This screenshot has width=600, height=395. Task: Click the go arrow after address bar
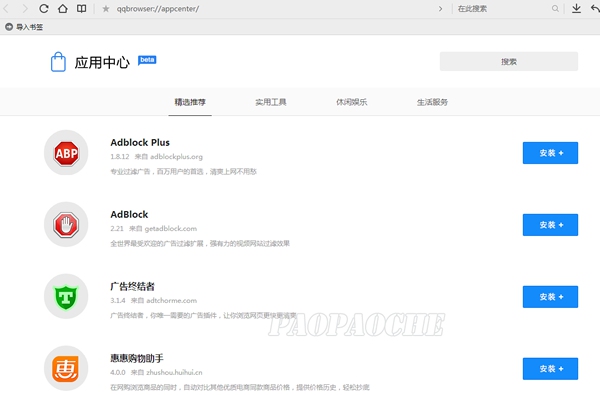[x=440, y=8]
